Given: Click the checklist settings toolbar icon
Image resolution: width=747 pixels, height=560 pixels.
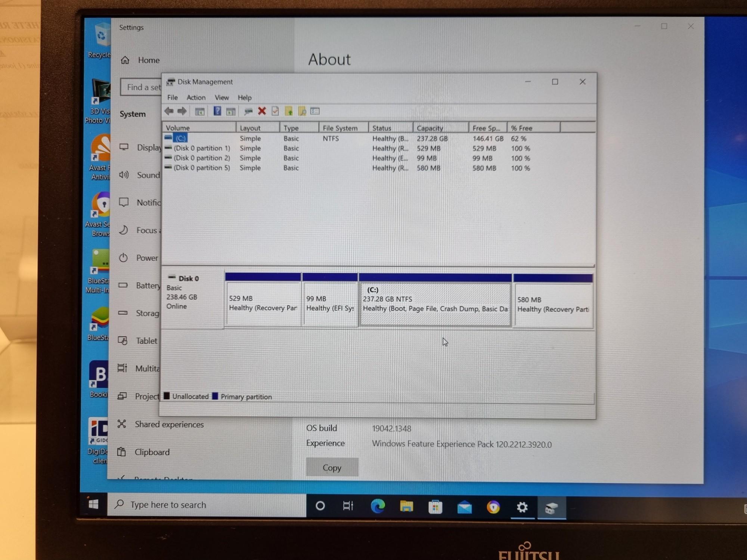Looking at the screenshot, I should coord(315,111).
